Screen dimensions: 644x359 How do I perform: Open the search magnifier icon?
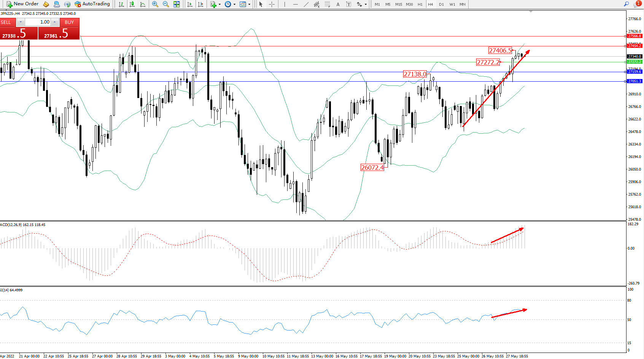pos(626,4)
